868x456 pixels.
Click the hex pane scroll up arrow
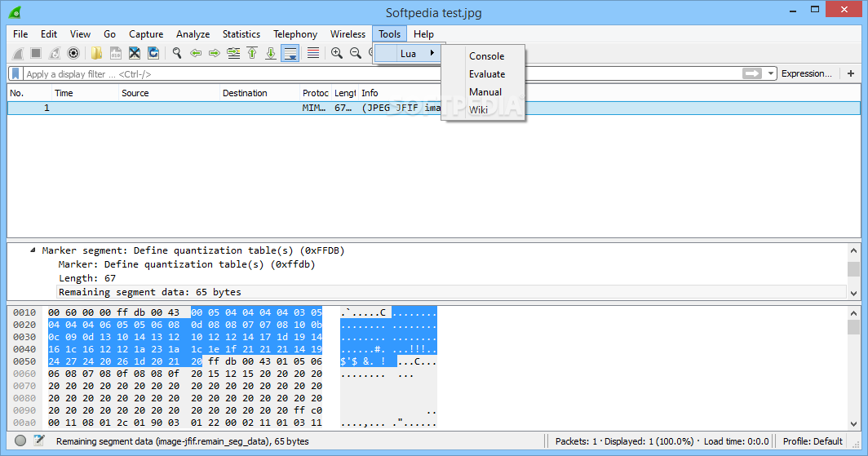853,313
